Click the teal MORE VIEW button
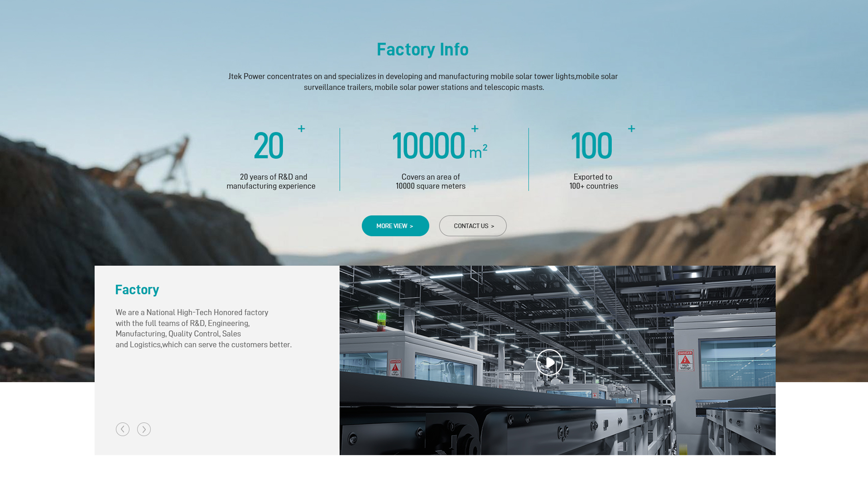 click(395, 226)
